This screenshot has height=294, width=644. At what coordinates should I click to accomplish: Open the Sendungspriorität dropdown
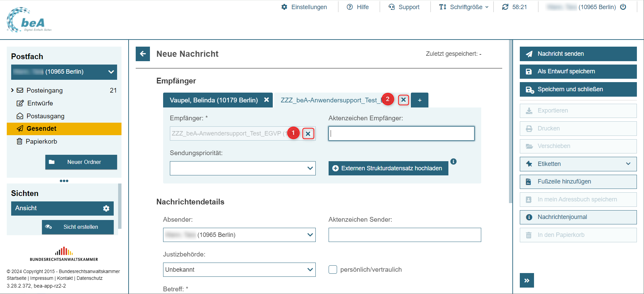(x=242, y=168)
